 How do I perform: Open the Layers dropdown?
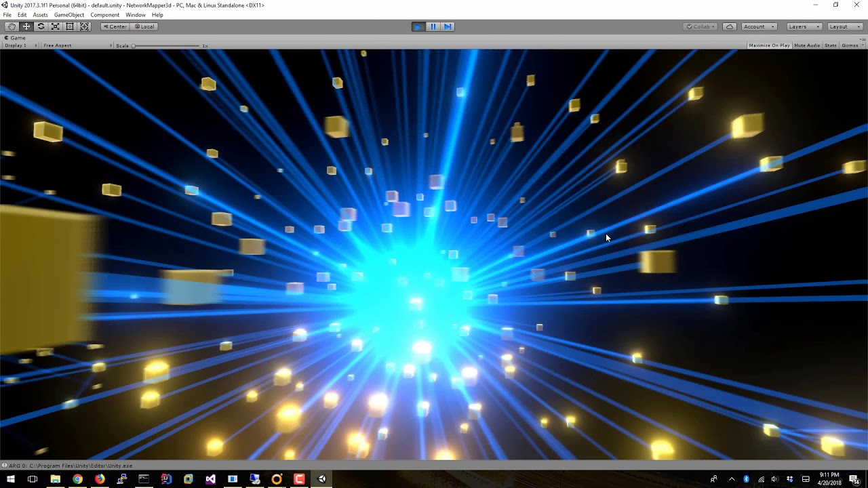(x=804, y=26)
